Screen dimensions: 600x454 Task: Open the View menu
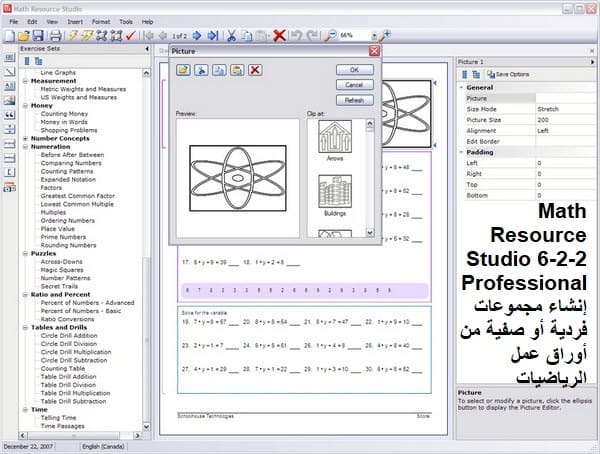pos(52,22)
